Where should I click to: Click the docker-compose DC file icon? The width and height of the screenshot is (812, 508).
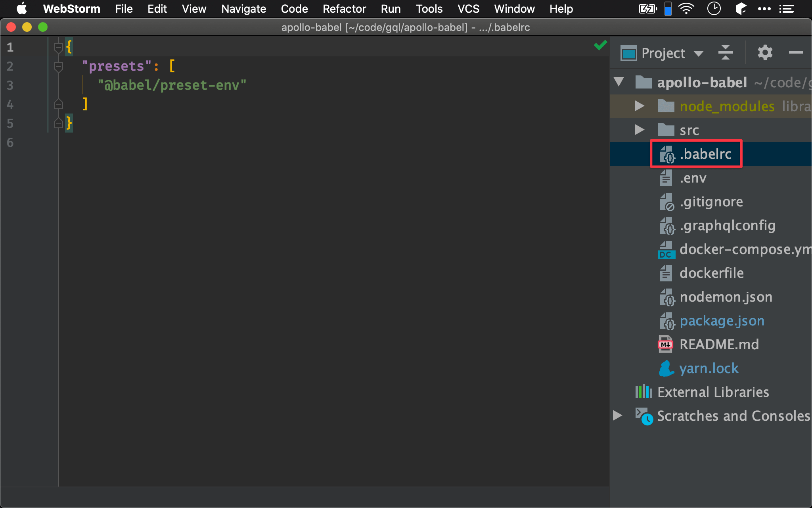click(666, 250)
